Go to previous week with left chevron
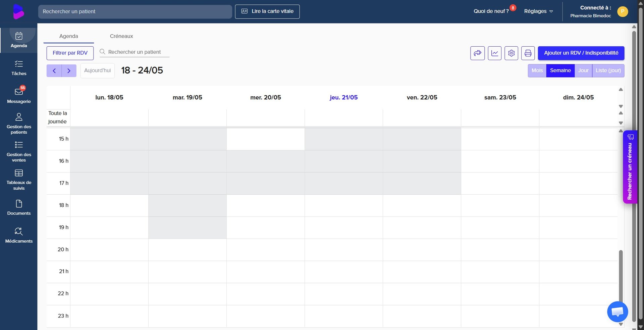This screenshot has height=330, width=644. 54,70
